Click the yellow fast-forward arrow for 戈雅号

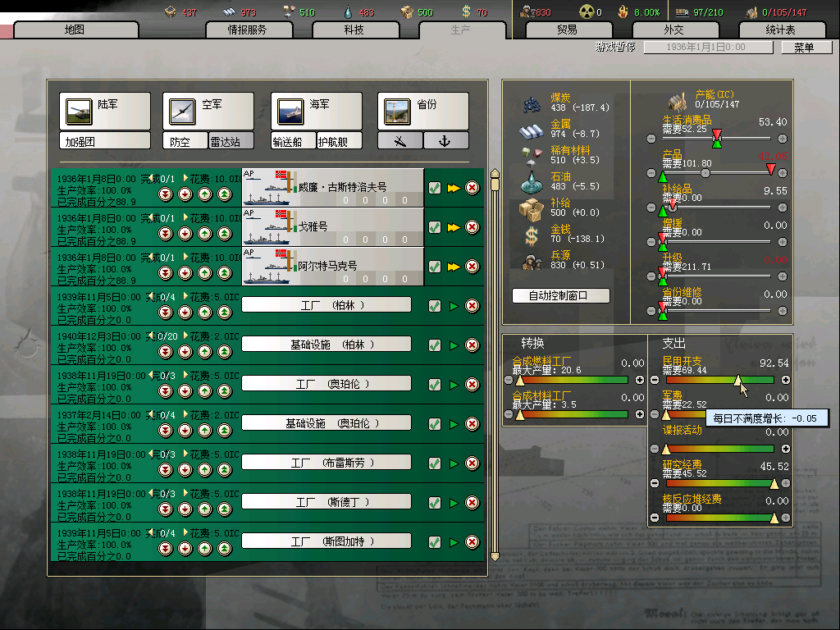tap(454, 227)
